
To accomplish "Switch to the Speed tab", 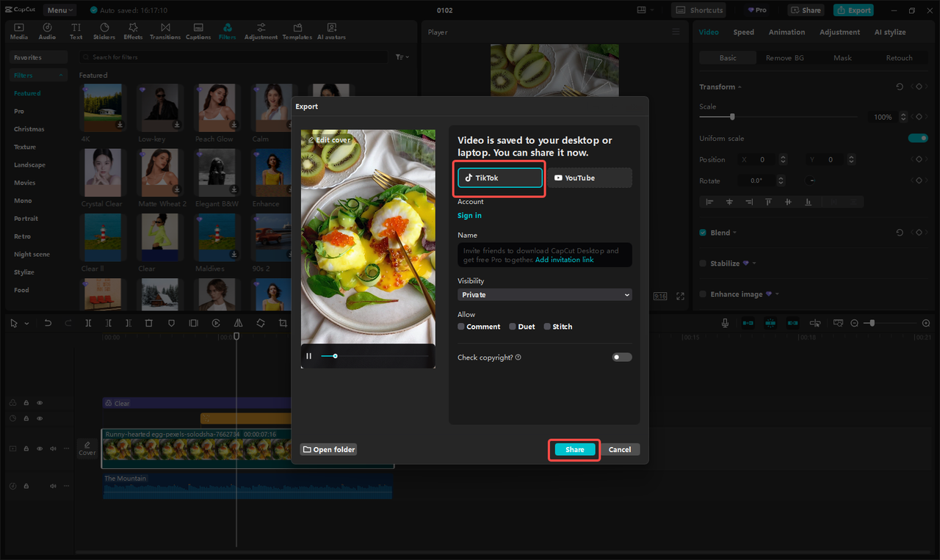I will tap(743, 32).
